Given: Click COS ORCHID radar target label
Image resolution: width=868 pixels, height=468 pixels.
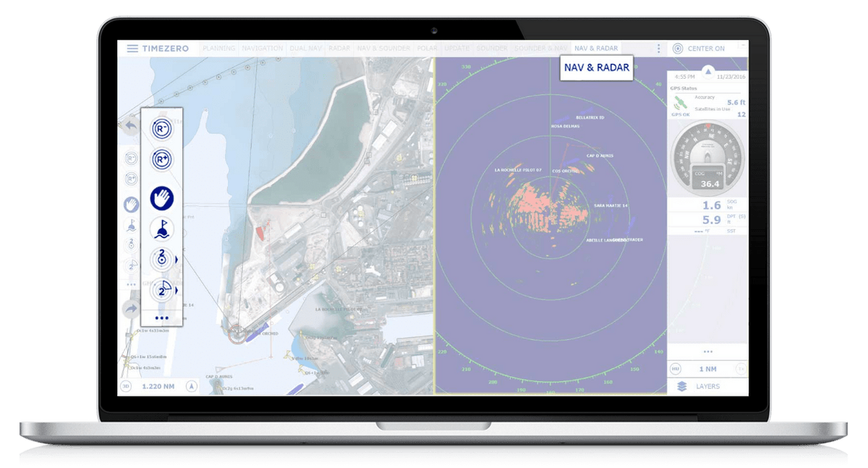Looking at the screenshot, I should click(x=566, y=171).
